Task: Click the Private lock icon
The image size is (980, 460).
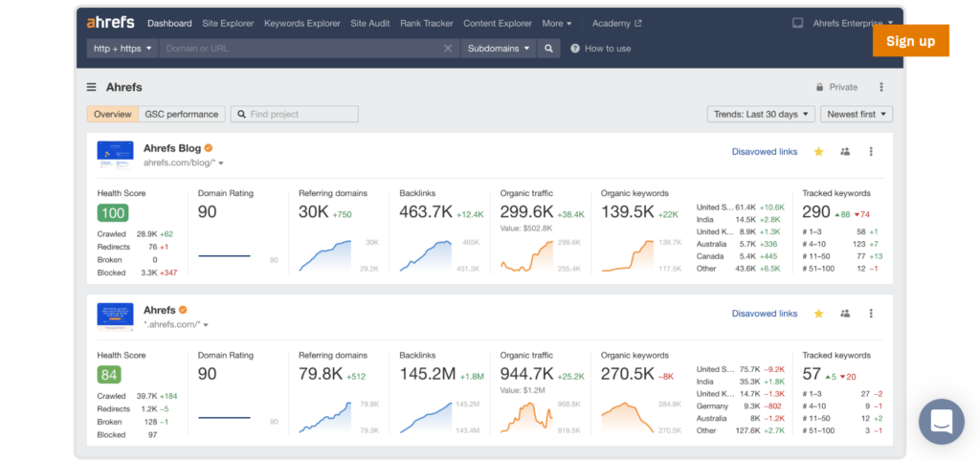Action: (x=819, y=87)
